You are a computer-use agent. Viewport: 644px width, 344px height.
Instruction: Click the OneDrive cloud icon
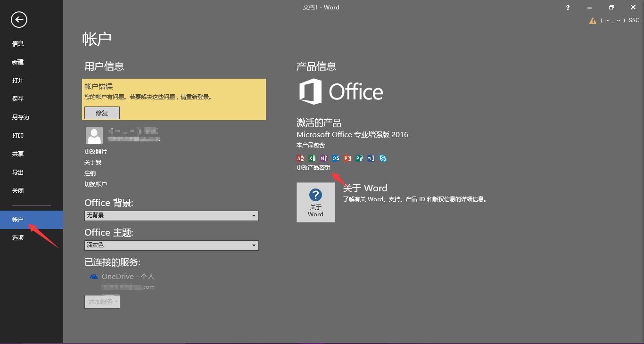click(93, 277)
